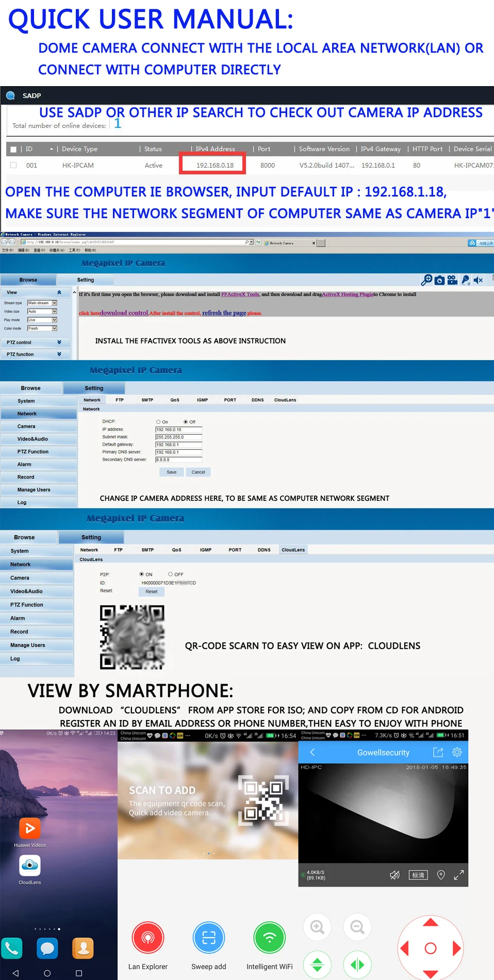This screenshot has width=494, height=980.
Task: Open the Contacts dock icon
Action: 83,948
